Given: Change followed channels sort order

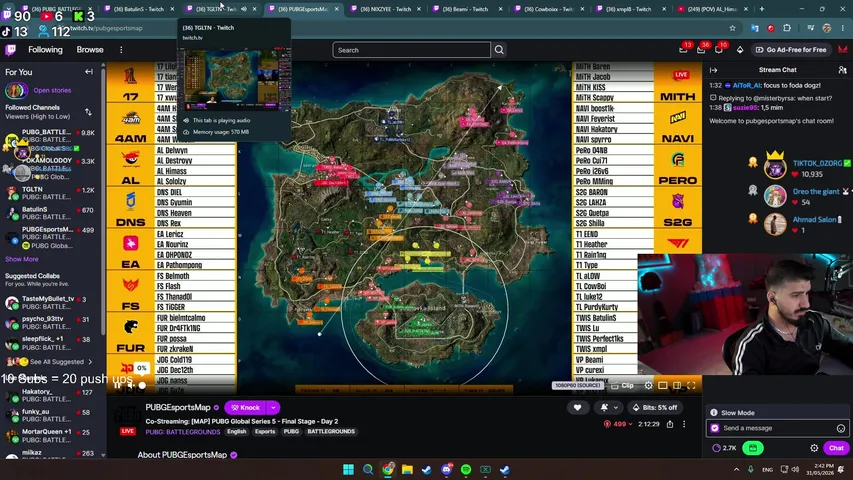Looking at the screenshot, I should tap(88, 112).
